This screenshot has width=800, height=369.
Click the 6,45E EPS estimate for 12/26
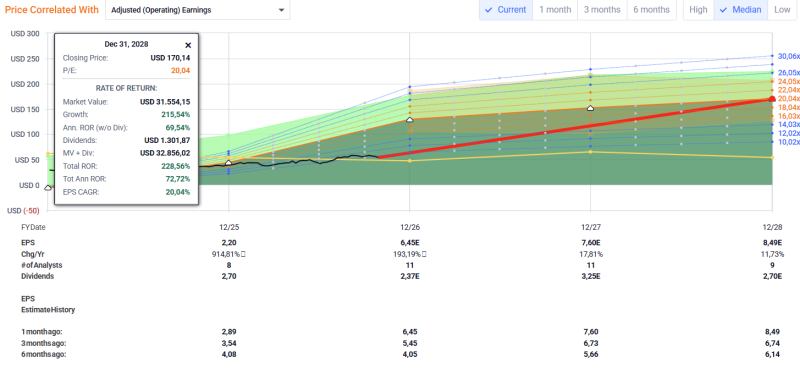410,242
